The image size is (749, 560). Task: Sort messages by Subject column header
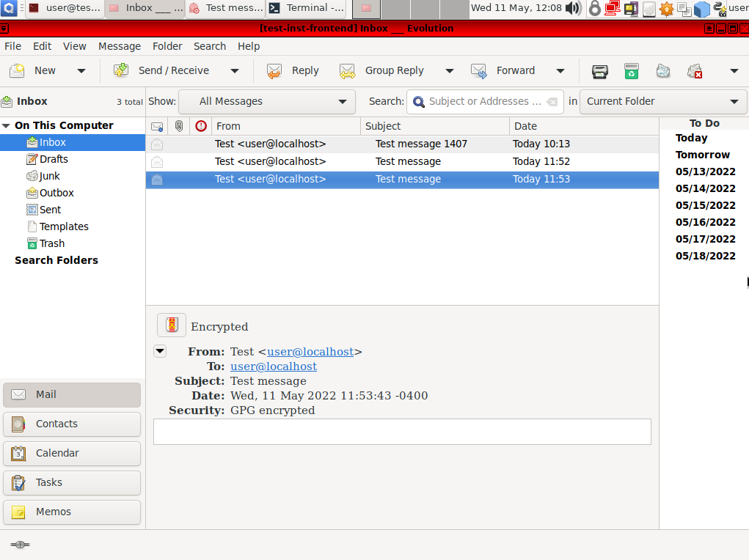coord(435,126)
